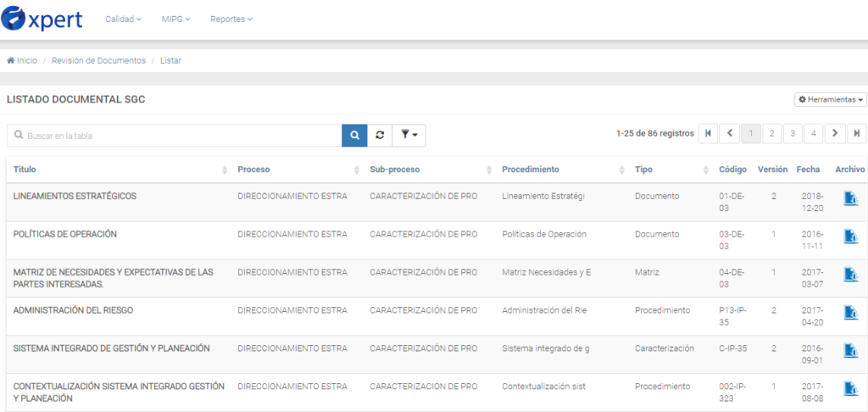This screenshot has width=868, height=412.
Task: Open the filter dropdown
Action: coord(409,135)
